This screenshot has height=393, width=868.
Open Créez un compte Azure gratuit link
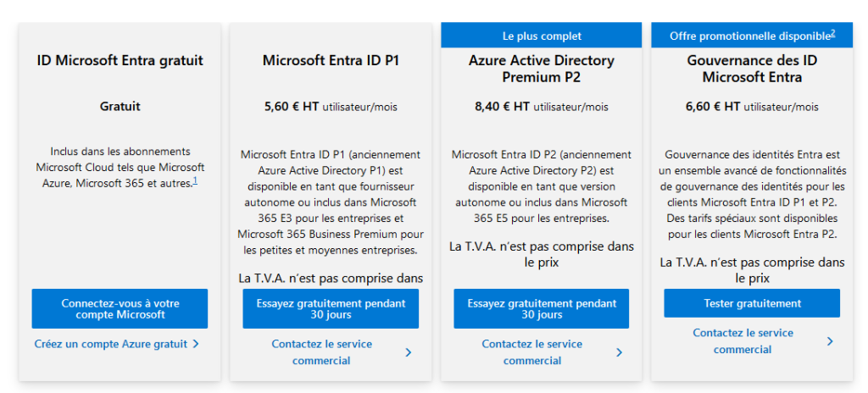tap(111, 344)
